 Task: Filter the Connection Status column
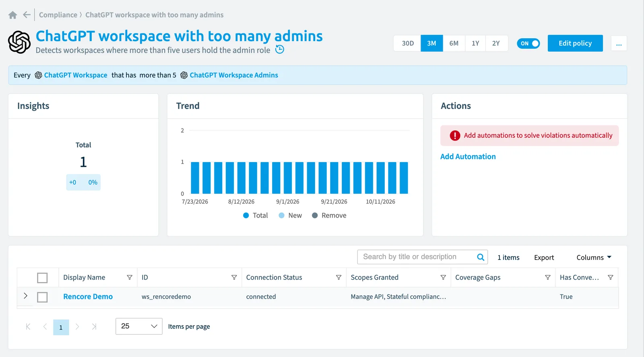pos(339,278)
